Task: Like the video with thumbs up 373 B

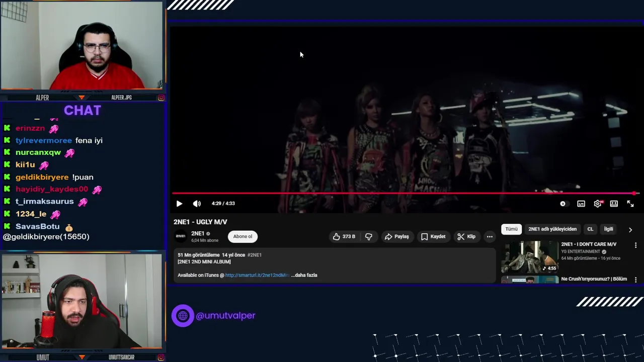Action: tap(344, 236)
